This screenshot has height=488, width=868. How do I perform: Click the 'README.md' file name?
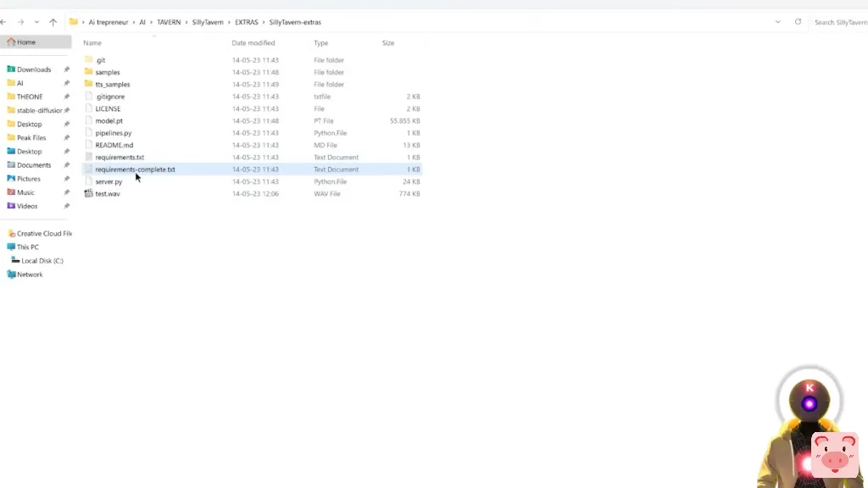(x=114, y=145)
